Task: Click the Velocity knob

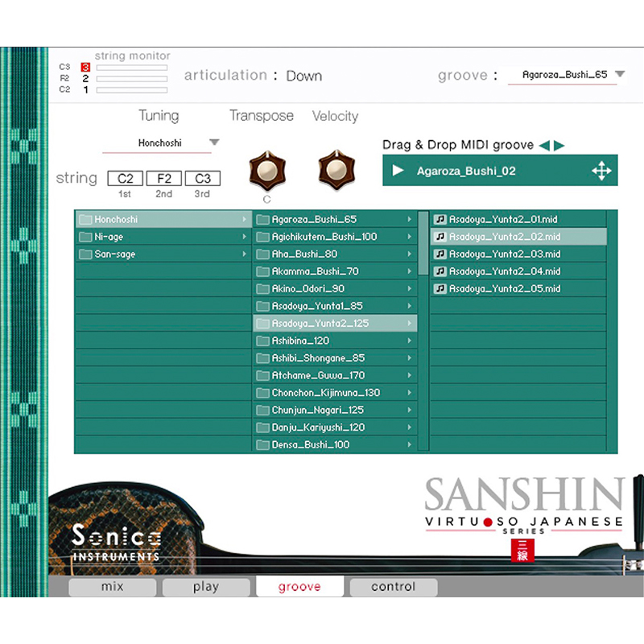Action: (x=336, y=170)
